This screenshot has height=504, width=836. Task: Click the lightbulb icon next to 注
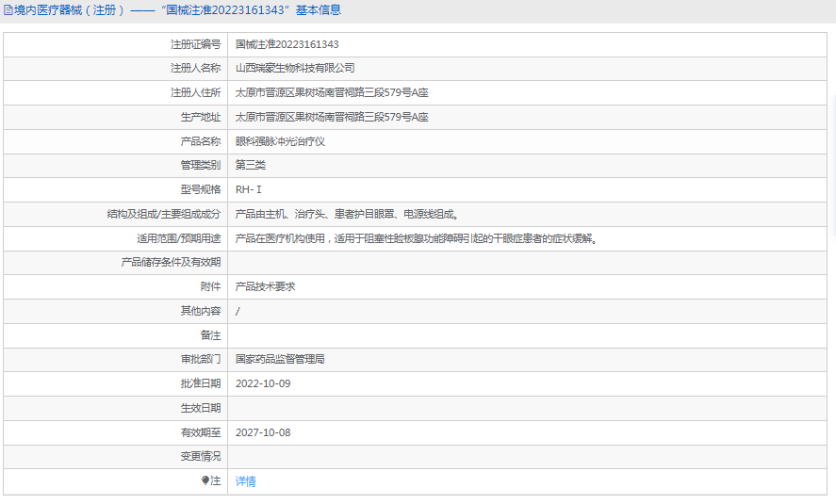(205, 480)
